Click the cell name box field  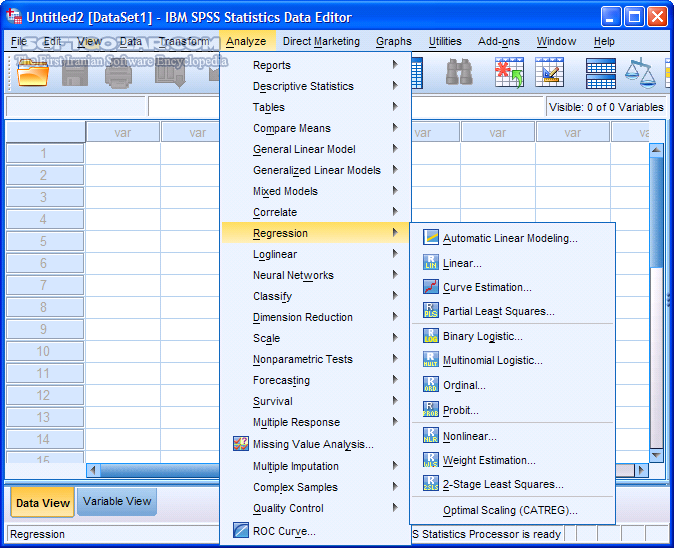76,107
